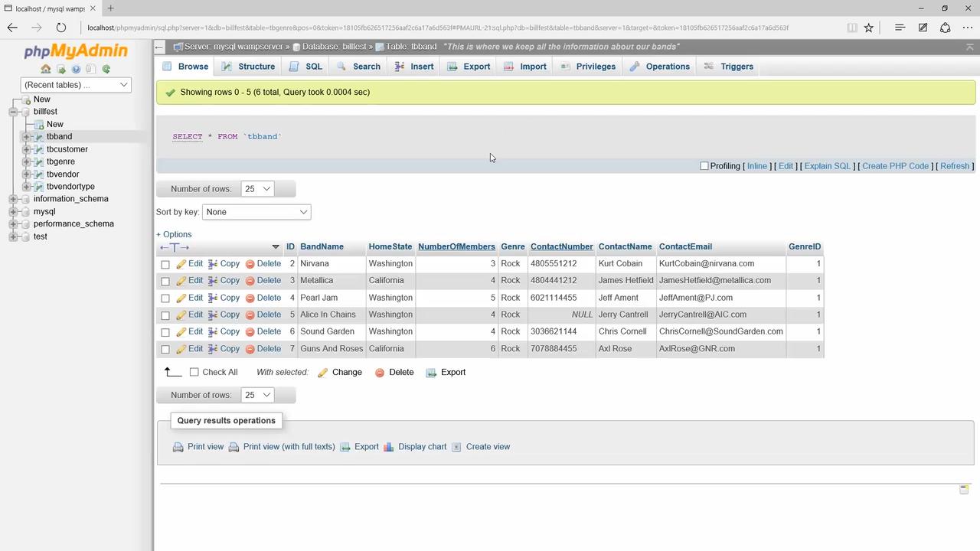Click Display chart in Query results operations
Viewport: 980px width, 551px height.
click(415, 447)
